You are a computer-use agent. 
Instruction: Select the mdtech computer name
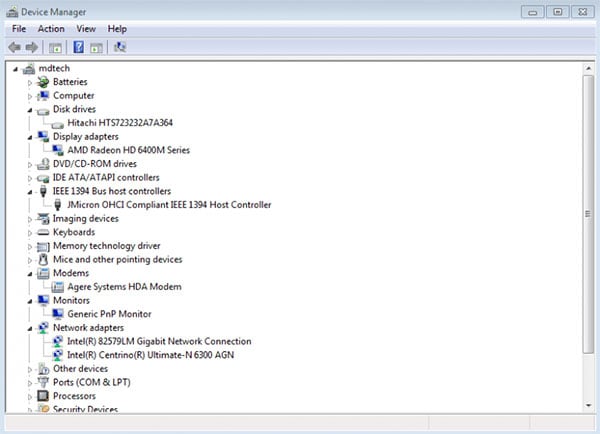pyautogui.click(x=54, y=68)
